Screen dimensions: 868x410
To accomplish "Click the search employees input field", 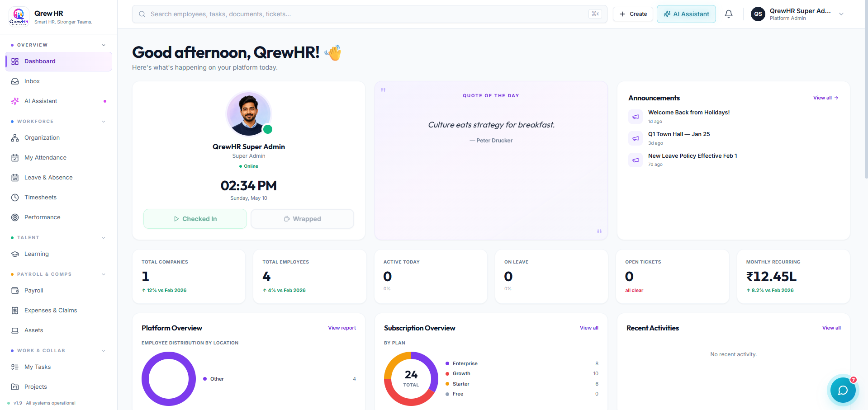I will click(370, 14).
